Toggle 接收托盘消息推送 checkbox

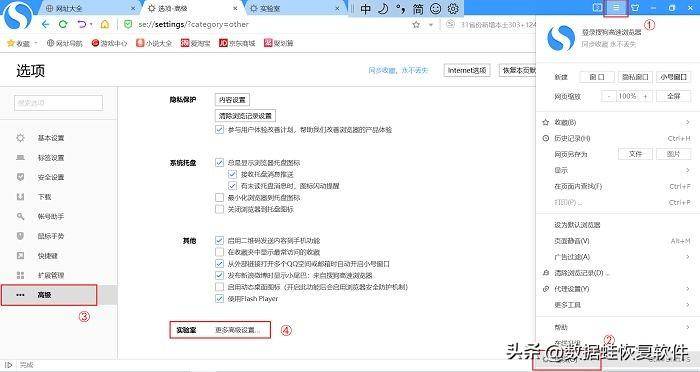[x=232, y=174]
